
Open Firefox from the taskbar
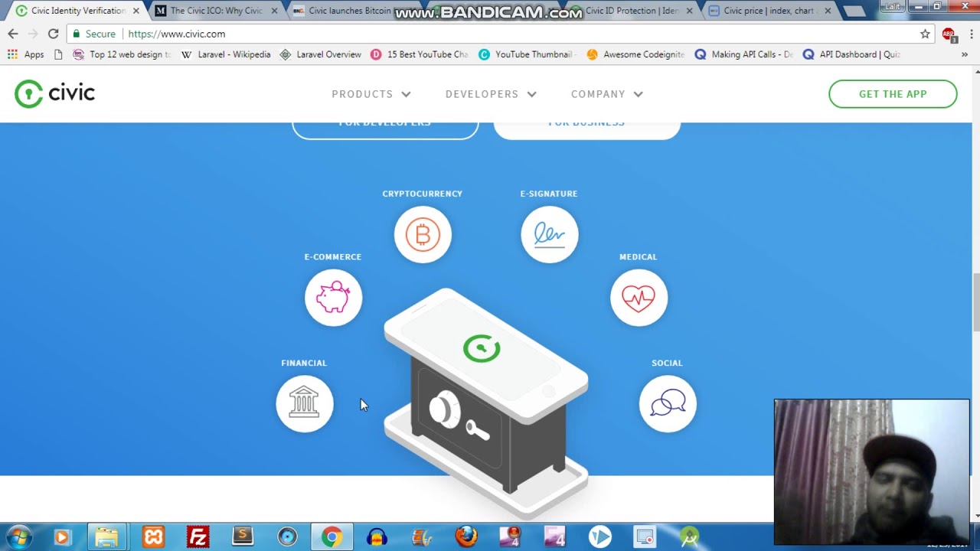(x=465, y=537)
